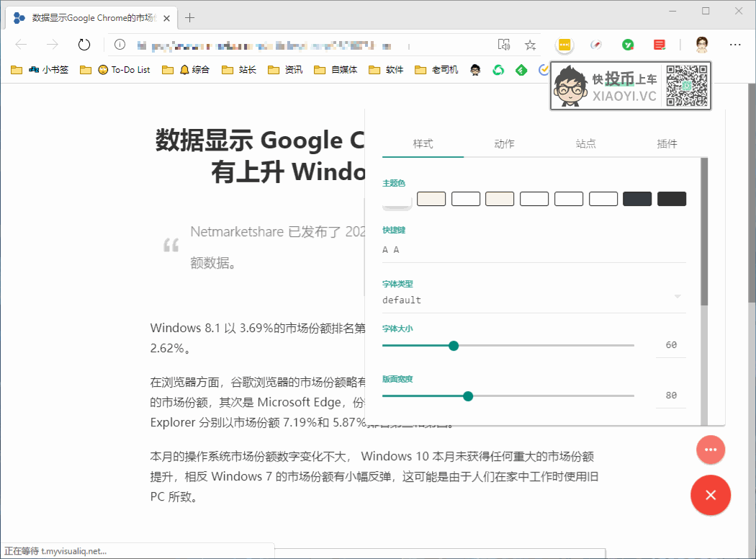Image resolution: width=756 pixels, height=559 pixels.
Task: Expand the 字体类型 default dropdown
Action: click(x=534, y=300)
